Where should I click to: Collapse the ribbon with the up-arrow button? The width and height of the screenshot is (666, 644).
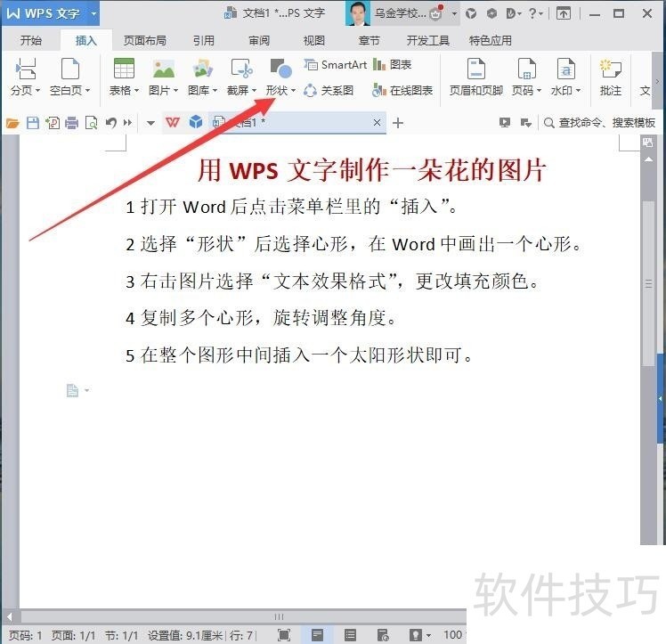pyautogui.click(x=564, y=13)
